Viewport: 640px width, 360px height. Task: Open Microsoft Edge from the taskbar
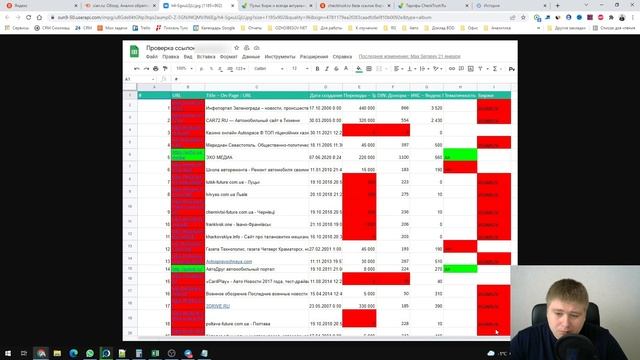[73, 353]
